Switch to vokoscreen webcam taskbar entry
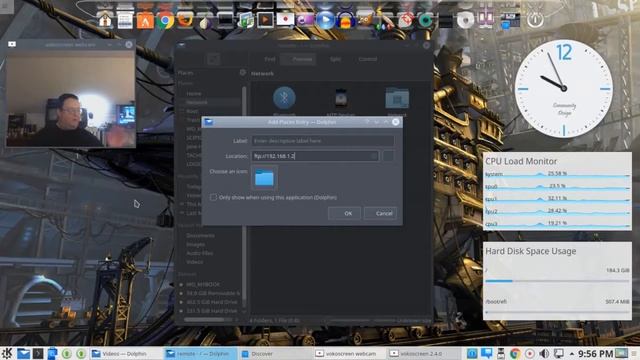 [x=349, y=353]
